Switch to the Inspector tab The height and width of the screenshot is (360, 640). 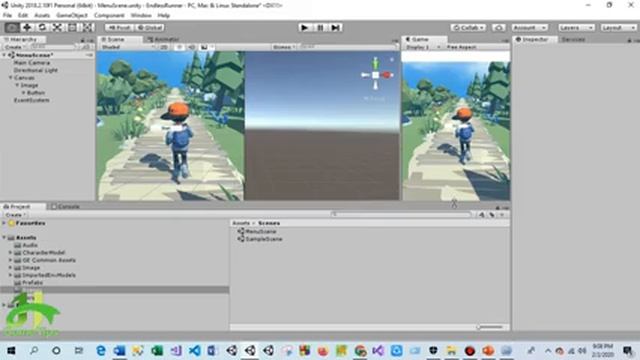point(535,40)
